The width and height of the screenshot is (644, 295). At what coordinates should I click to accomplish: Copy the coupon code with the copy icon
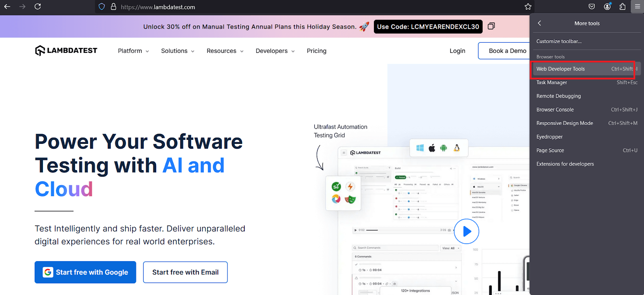(x=491, y=26)
